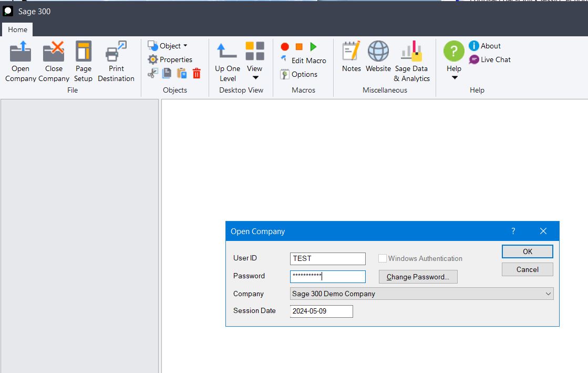Click the Change Password button
The image size is (588, 373).
[418, 277]
